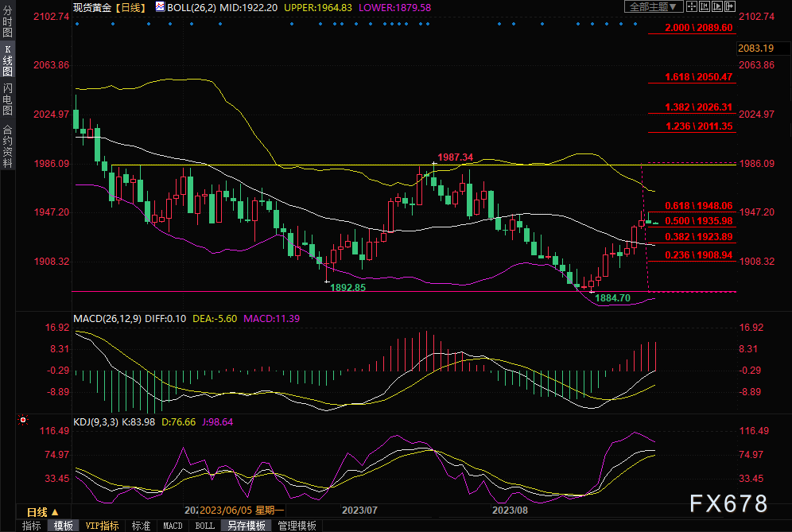Click the 管理模板 button
This screenshot has height=532, width=792.
[x=296, y=526]
